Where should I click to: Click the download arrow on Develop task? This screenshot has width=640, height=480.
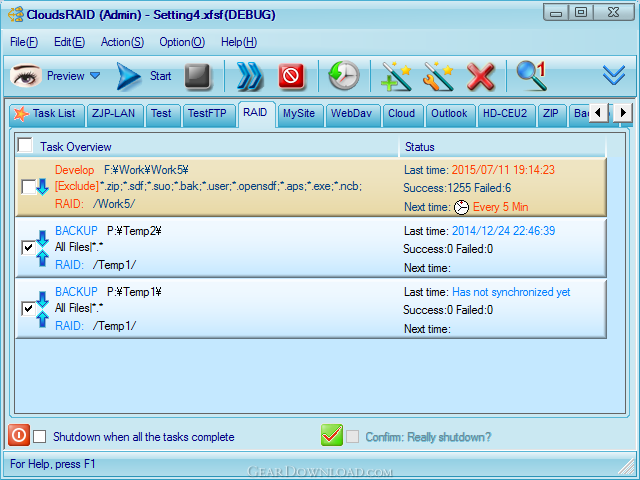pyautogui.click(x=42, y=187)
